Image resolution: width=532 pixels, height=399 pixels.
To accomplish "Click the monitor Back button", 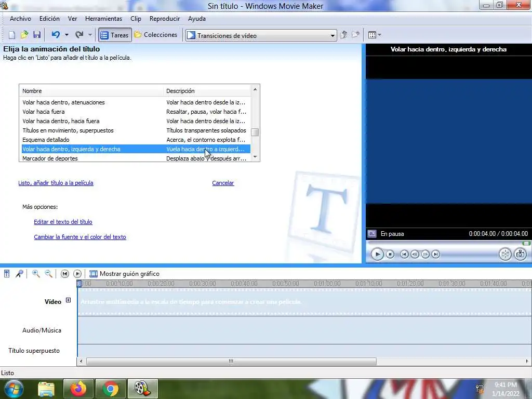I will point(404,254).
